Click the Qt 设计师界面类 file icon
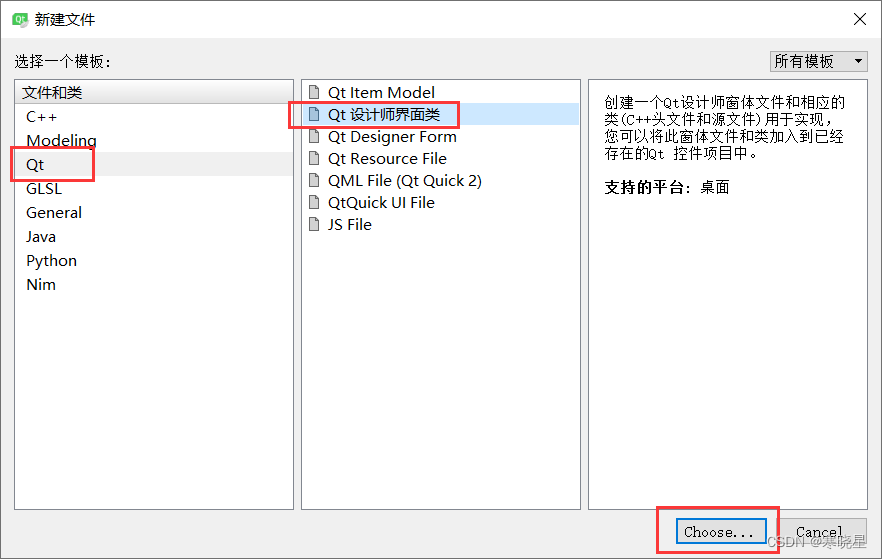Viewport: 882px width, 559px height. click(x=314, y=114)
